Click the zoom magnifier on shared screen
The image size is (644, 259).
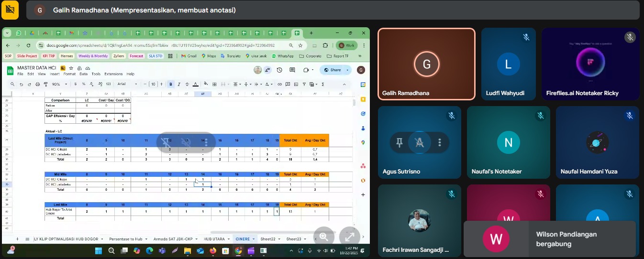(x=324, y=237)
